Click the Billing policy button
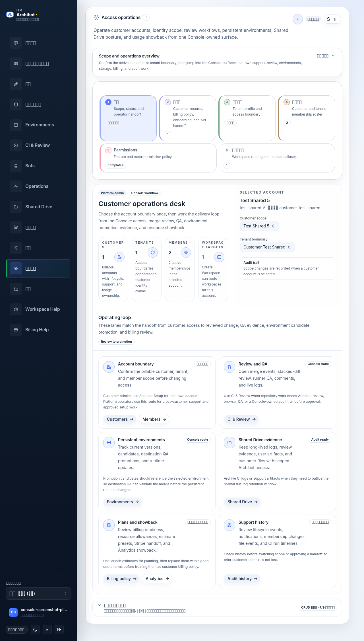Image resolution: width=364 pixels, height=641 pixels. [x=122, y=579]
